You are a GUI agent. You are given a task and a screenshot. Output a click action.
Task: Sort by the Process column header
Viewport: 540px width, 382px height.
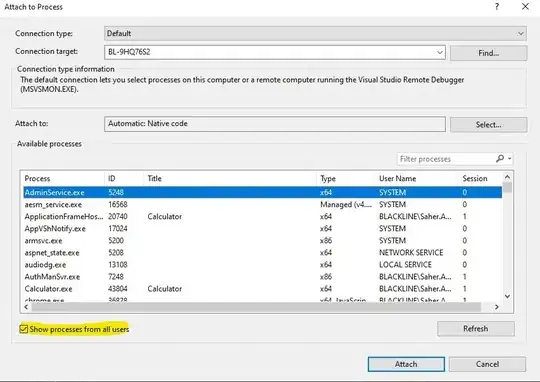pos(38,178)
